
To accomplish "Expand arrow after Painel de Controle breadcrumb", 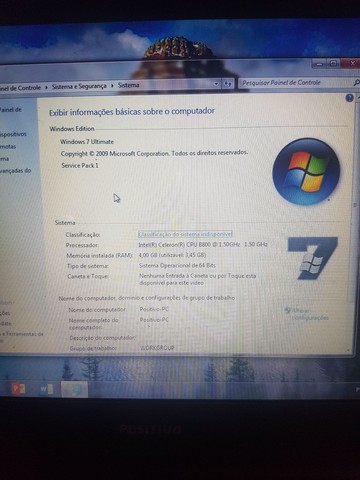I will 46,87.
